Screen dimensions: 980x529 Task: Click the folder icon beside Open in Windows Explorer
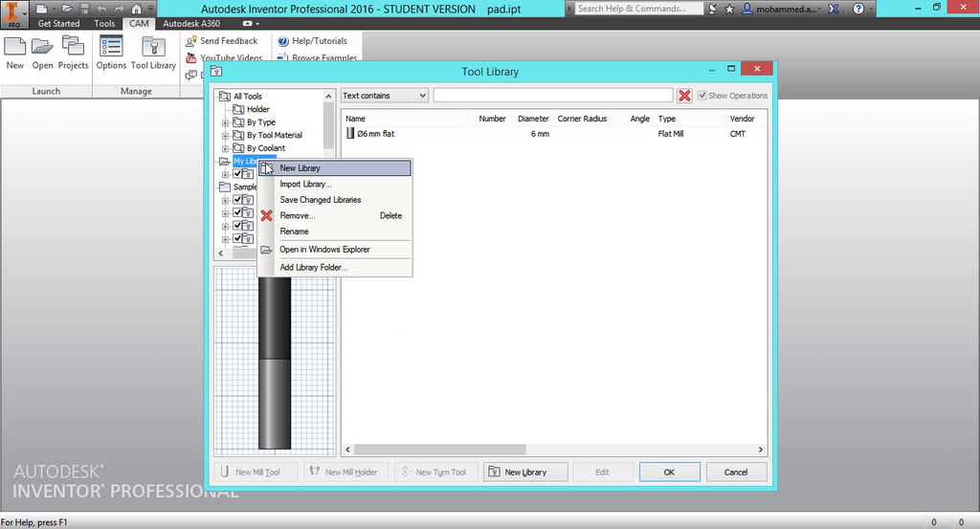coord(266,250)
